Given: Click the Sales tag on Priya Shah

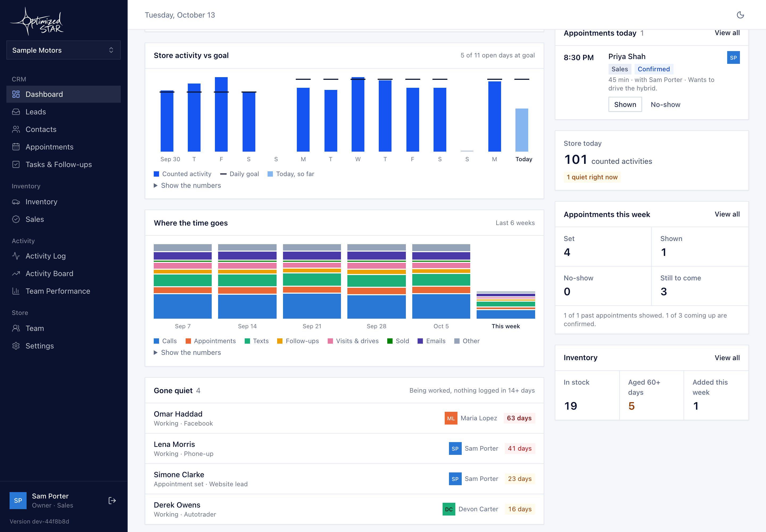Looking at the screenshot, I should click(620, 69).
